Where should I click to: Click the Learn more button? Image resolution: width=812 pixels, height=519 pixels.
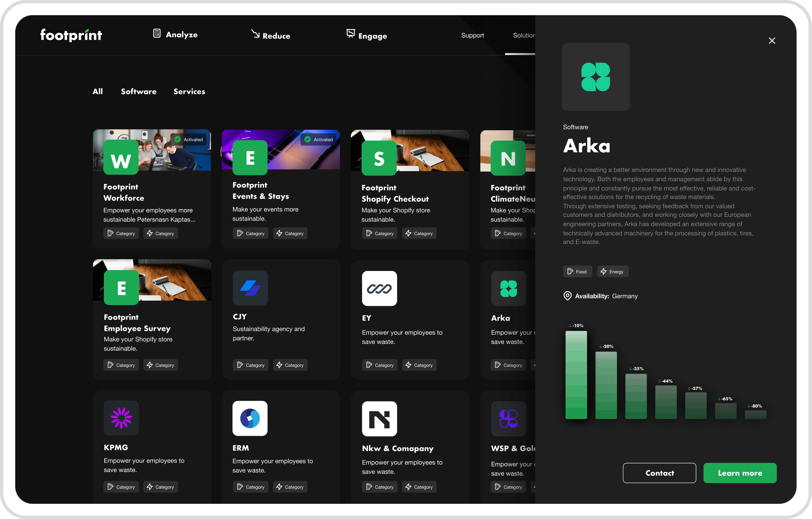pos(740,473)
